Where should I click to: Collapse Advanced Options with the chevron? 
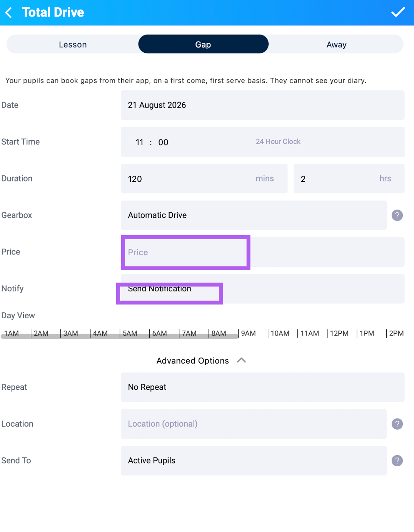pos(241,361)
